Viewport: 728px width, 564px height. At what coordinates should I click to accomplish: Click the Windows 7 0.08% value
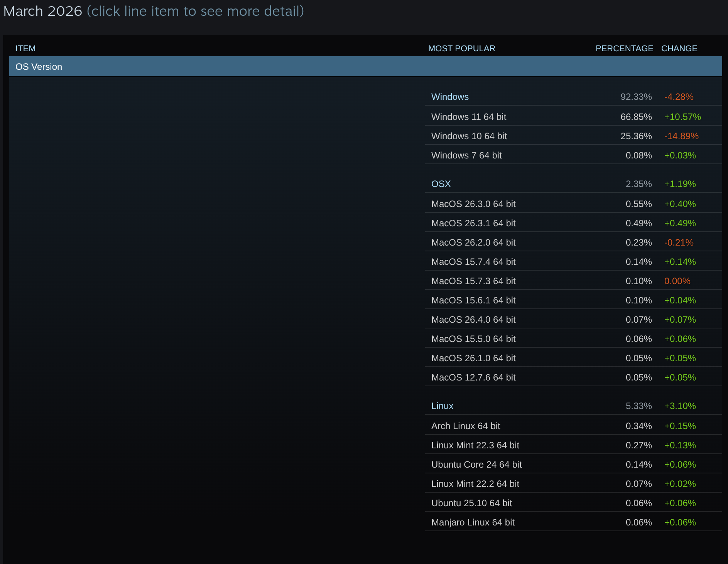[639, 155]
